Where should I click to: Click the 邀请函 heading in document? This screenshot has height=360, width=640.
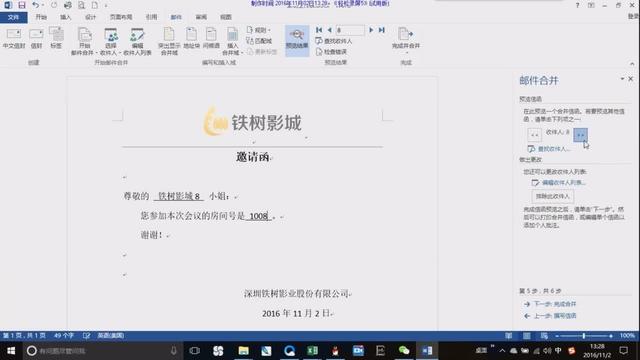253,157
